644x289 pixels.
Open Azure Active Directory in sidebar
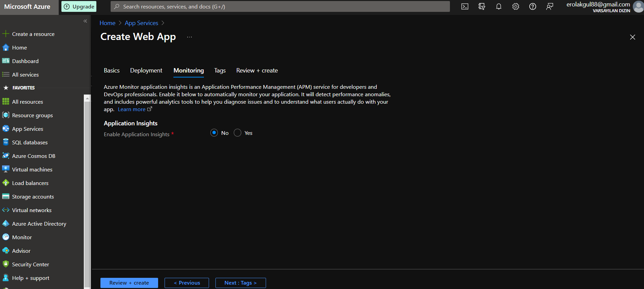[39, 224]
